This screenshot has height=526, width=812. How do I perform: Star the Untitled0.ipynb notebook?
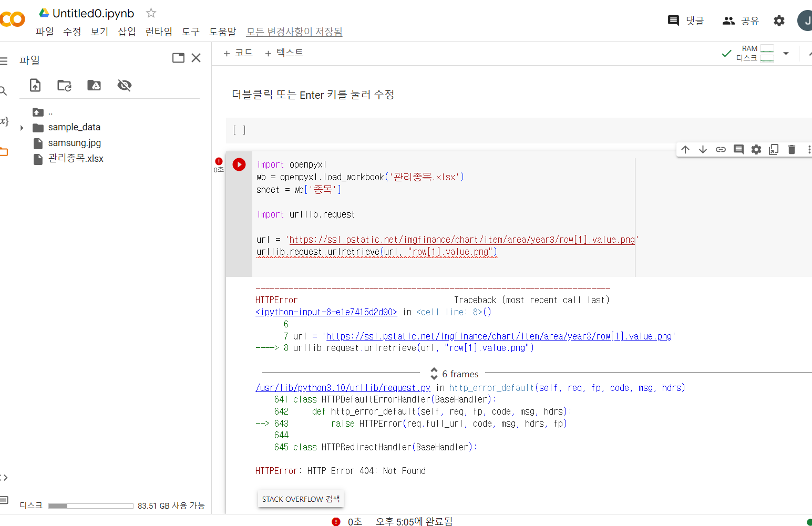pyautogui.click(x=151, y=13)
